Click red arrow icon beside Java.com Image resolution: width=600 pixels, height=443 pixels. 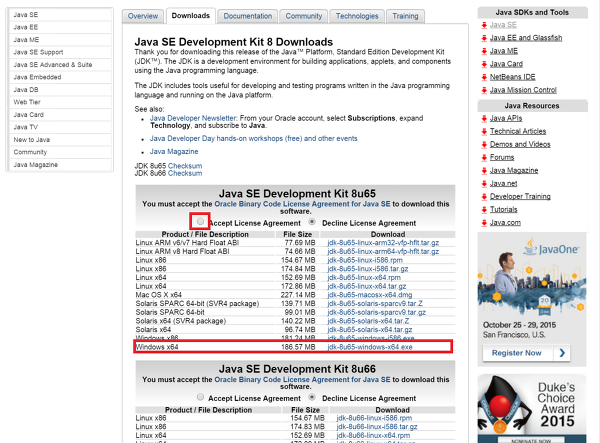[x=484, y=223]
